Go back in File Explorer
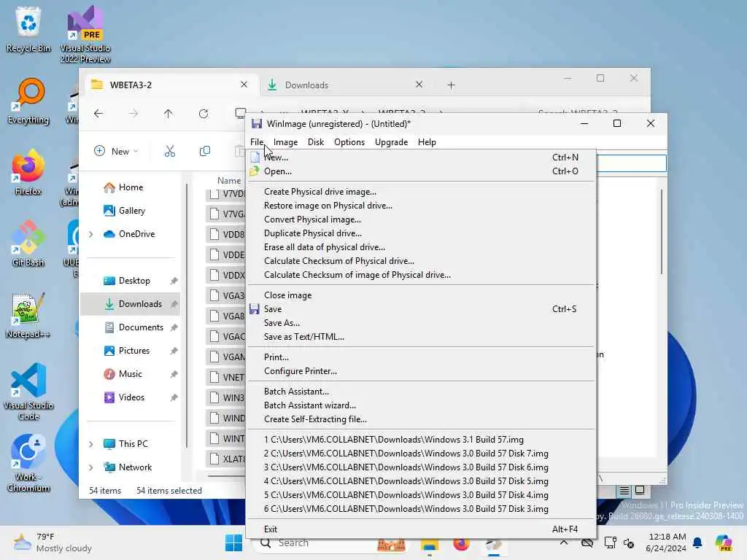Screen dimensions: 747x560 [x=98, y=113]
